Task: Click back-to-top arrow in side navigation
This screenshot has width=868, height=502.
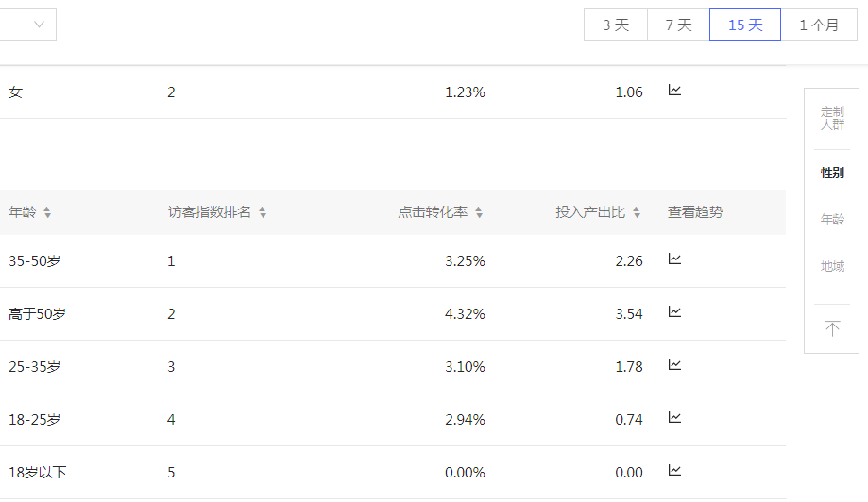Action: [832, 328]
